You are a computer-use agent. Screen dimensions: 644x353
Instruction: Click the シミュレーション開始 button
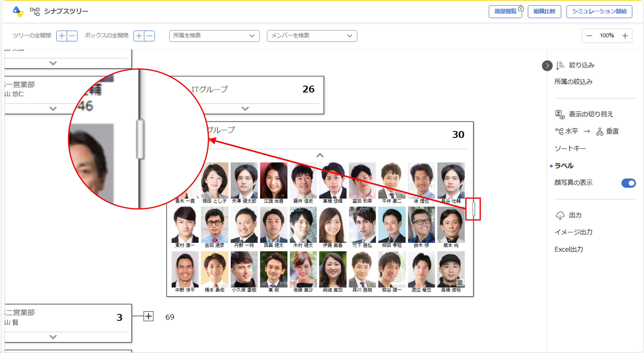pos(599,12)
